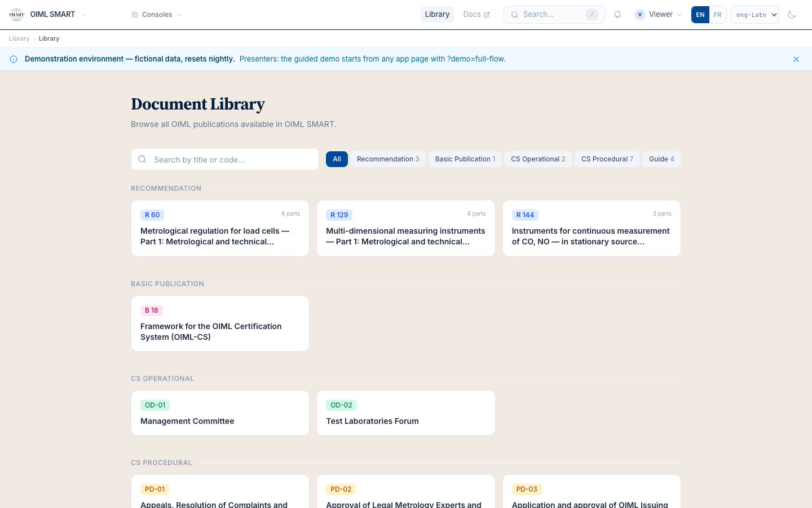Click the Document Library page title
The height and width of the screenshot is (508, 812).
[198, 104]
